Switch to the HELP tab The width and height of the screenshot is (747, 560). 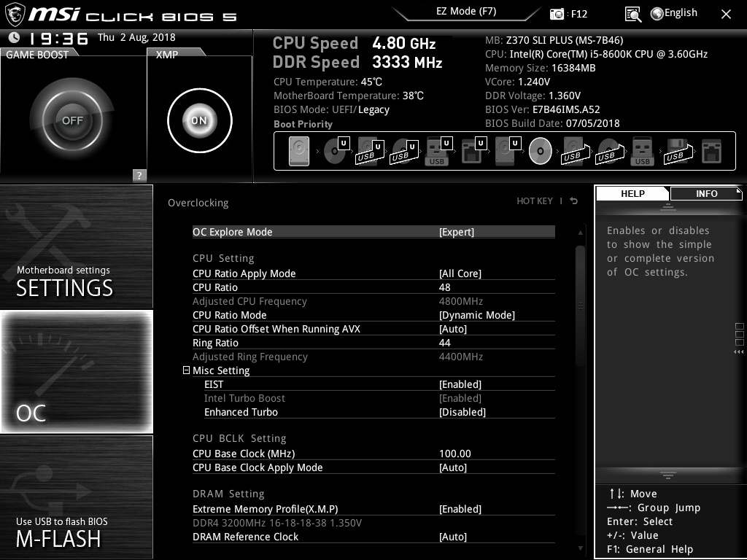coord(632,193)
